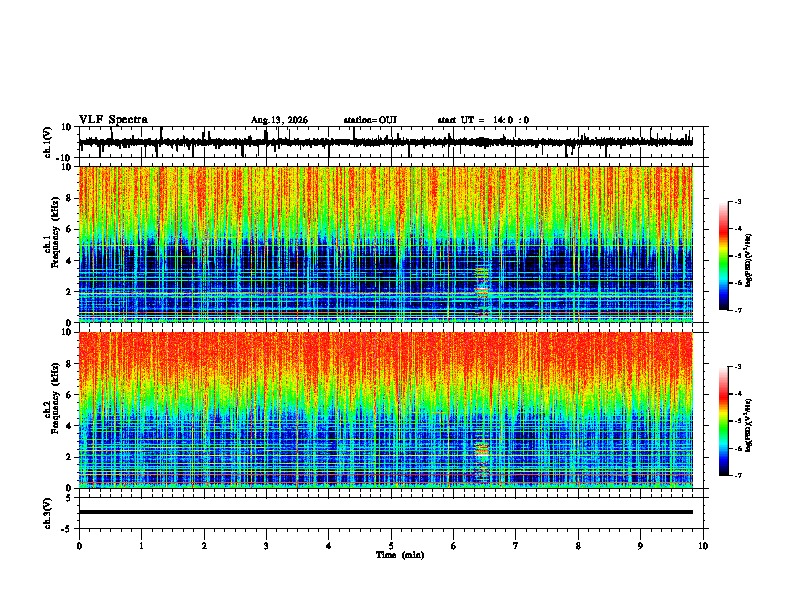Viewport: 792px width, 612px height.
Task: Click the "0" tick on the time axis
Action: (x=79, y=546)
